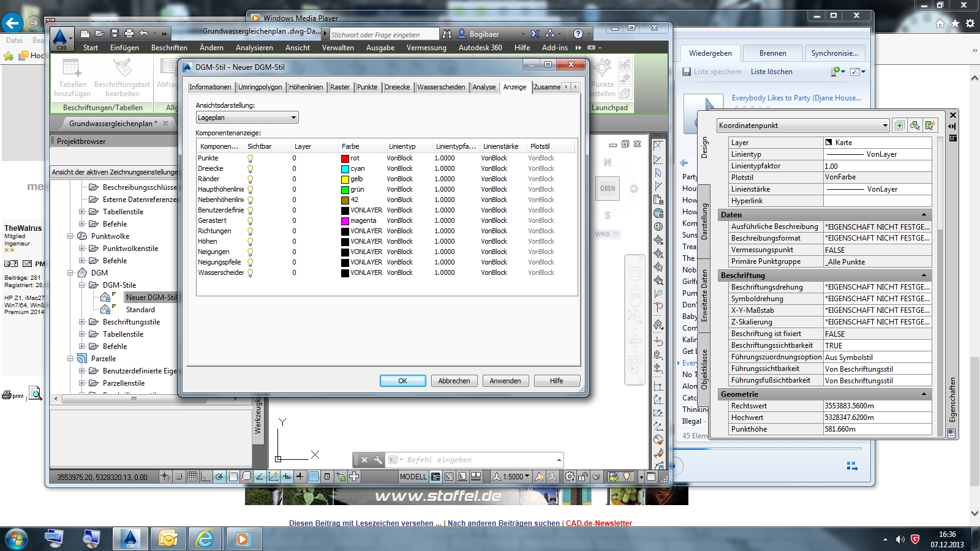Click the customize wrench icon on command line
980x551 pixels.
point(378,460)
